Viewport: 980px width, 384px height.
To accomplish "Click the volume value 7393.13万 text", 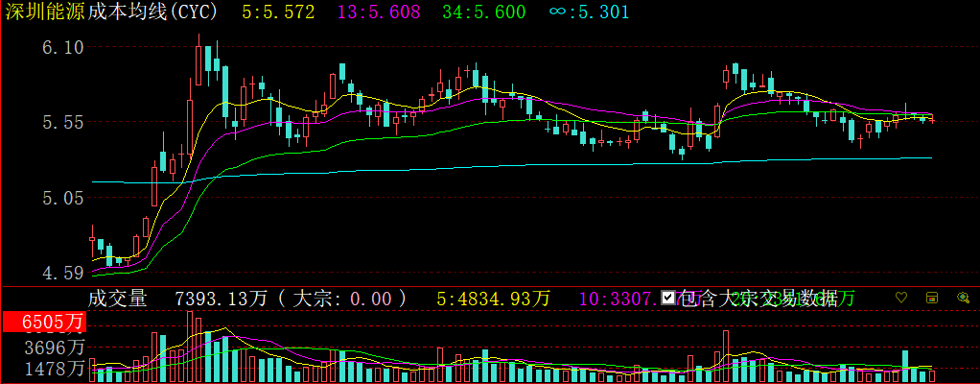I will 222,299.
